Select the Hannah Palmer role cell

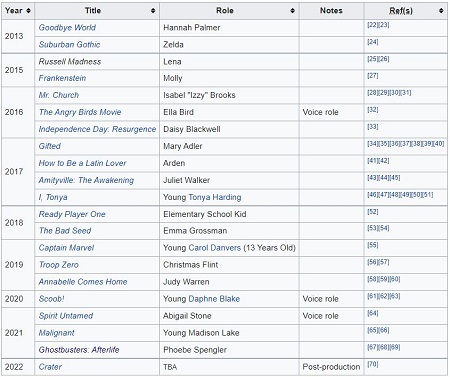click(229, 28)
